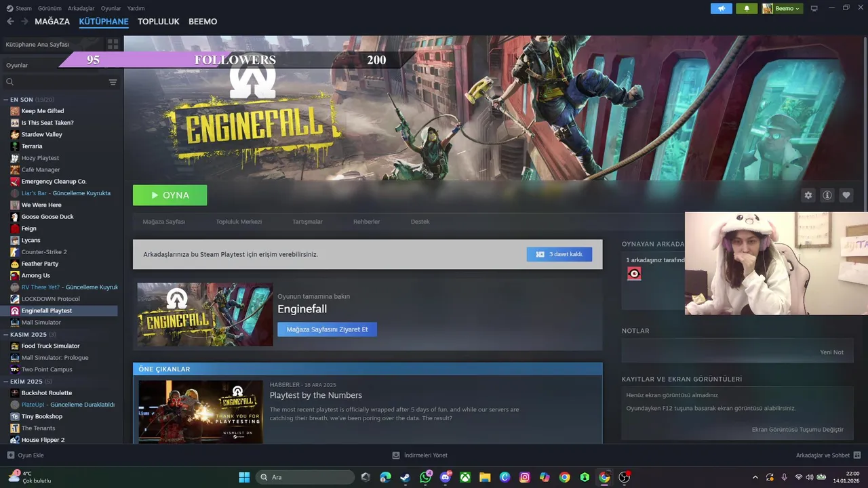Image resolution: width=868 pixels, height=488 pixels.
Task: Collapse the KASIM 2025 category
Action: tap(6, 334)
